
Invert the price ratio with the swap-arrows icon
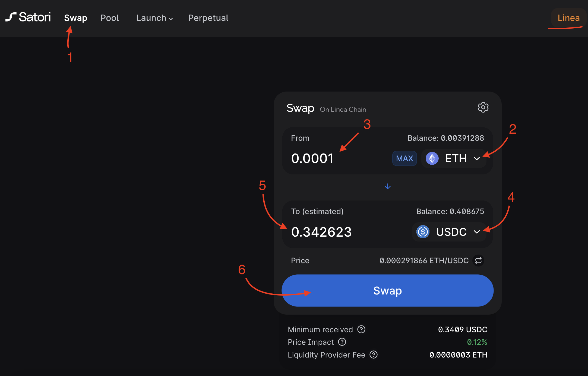point(478,261)
